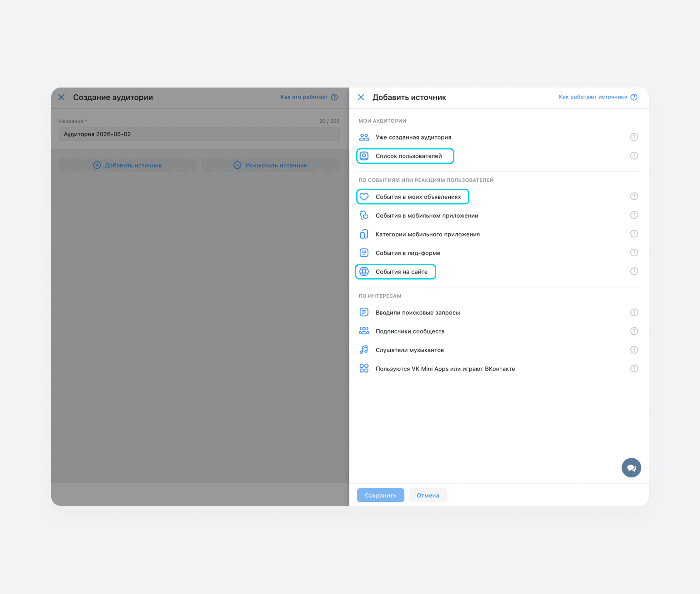Viewport: 700px width, 594px height.
Task: Click Добавить источник button in audience panel
Action: click(x=128, y=165)
